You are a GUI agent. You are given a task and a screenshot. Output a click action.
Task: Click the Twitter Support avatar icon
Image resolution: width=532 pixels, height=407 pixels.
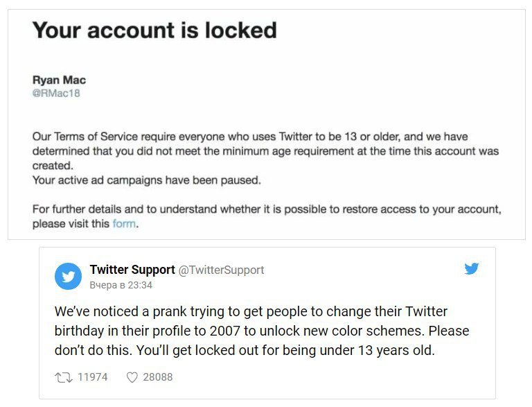coord(68,276)
